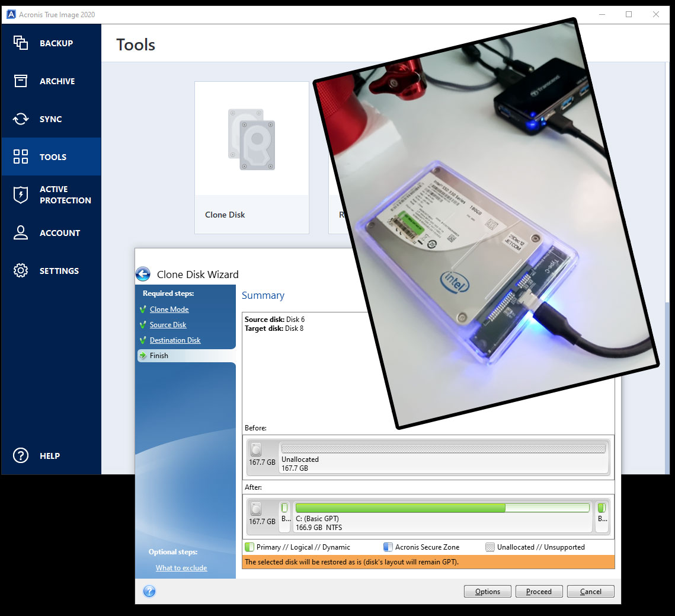The height and width of the screenshot is (616, 675).
Task: Click the Backup icon in sidebar
Action: coord(21,43)
